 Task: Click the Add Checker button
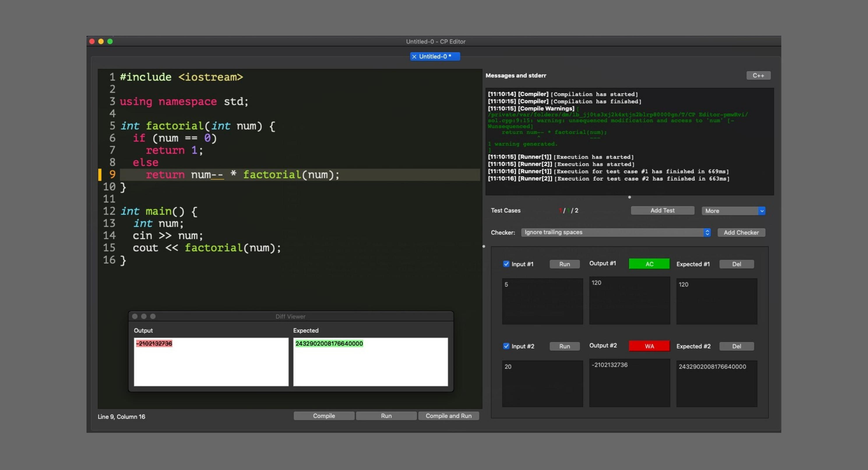pyautogui.click(x=741, y=233)
